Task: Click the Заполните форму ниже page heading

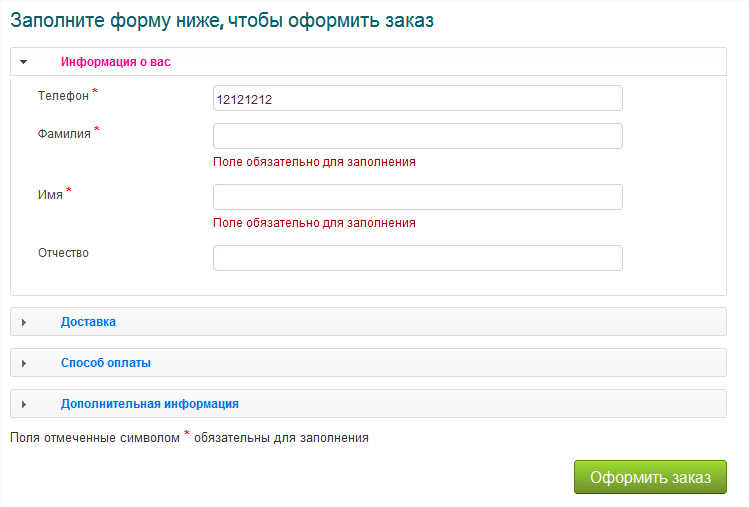Action: pos(222,21)
